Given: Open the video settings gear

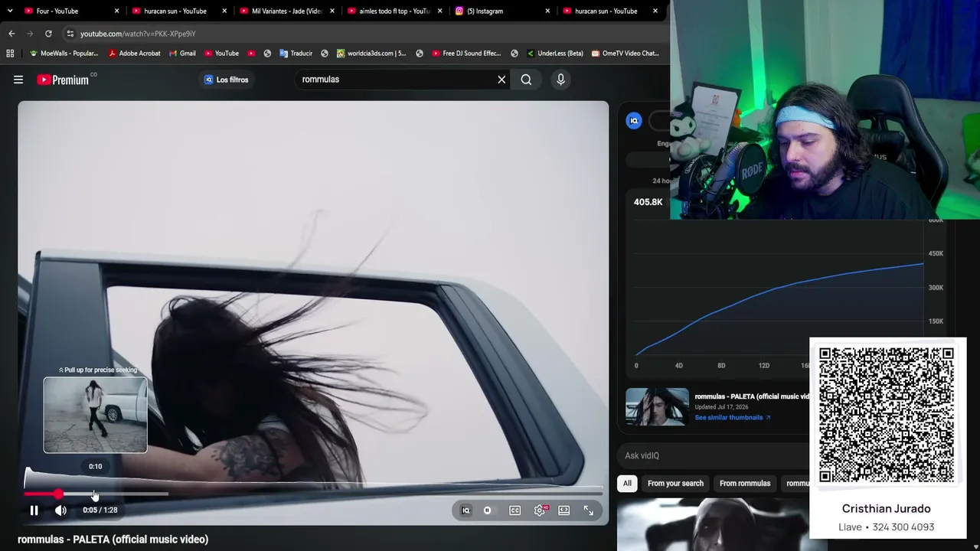Looking at the screenshot, I should (540, 510).
